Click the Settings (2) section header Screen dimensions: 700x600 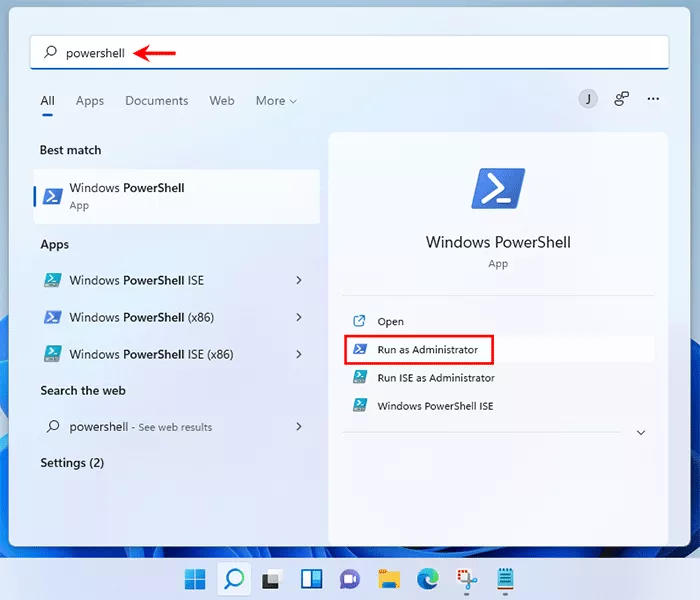72,463
